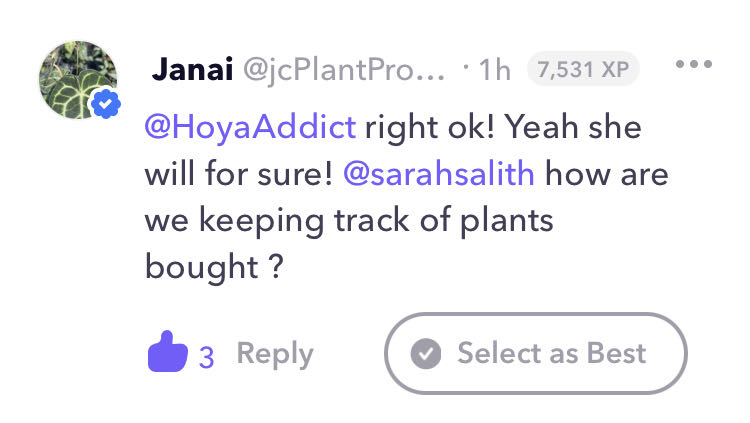
Task: View the 7,531 XP badge
Action: click(582, 69)
